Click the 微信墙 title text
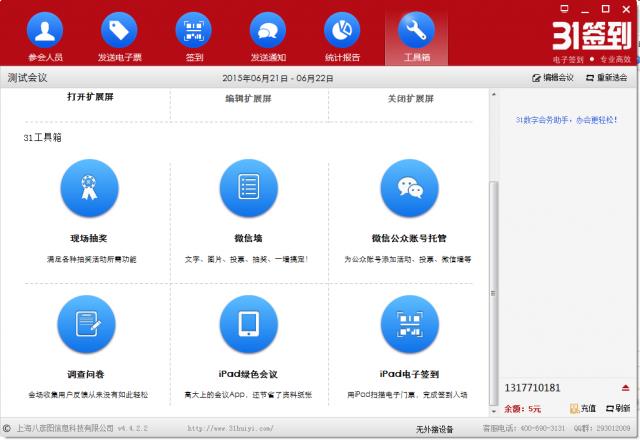 248,238
